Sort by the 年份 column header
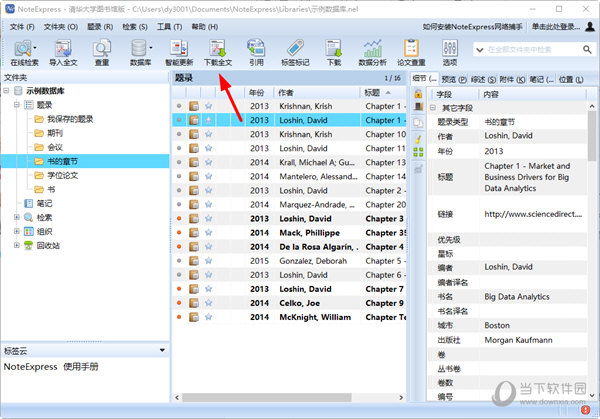 (259, 93)
